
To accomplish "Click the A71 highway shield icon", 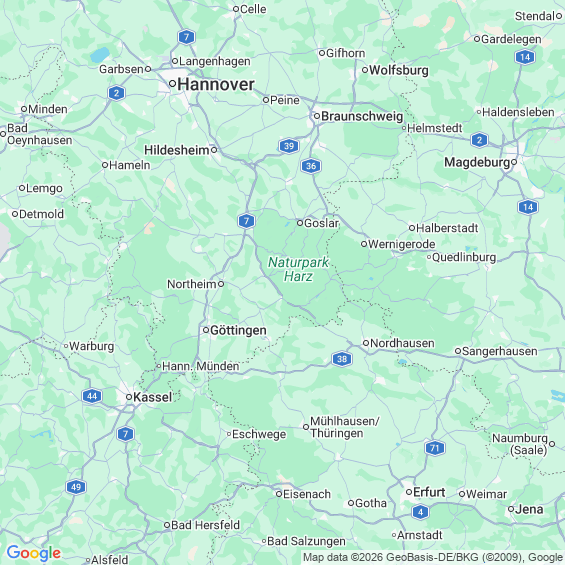I will [435, 448].
